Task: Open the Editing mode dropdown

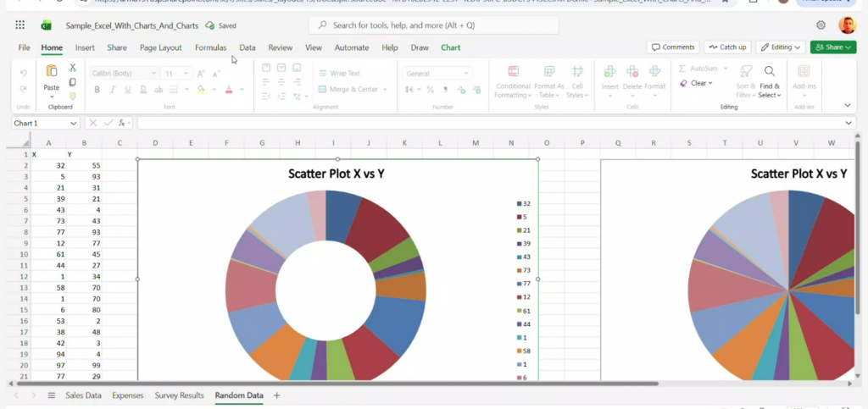Action: click(781, 47)
